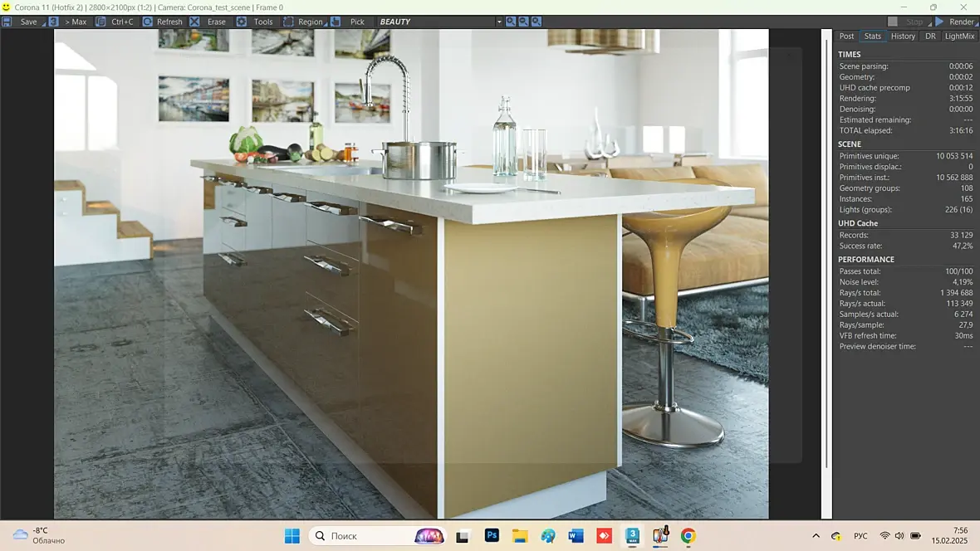
Task: Launch Photoshop from the taskbar
Action: click(x=492, y=535)
